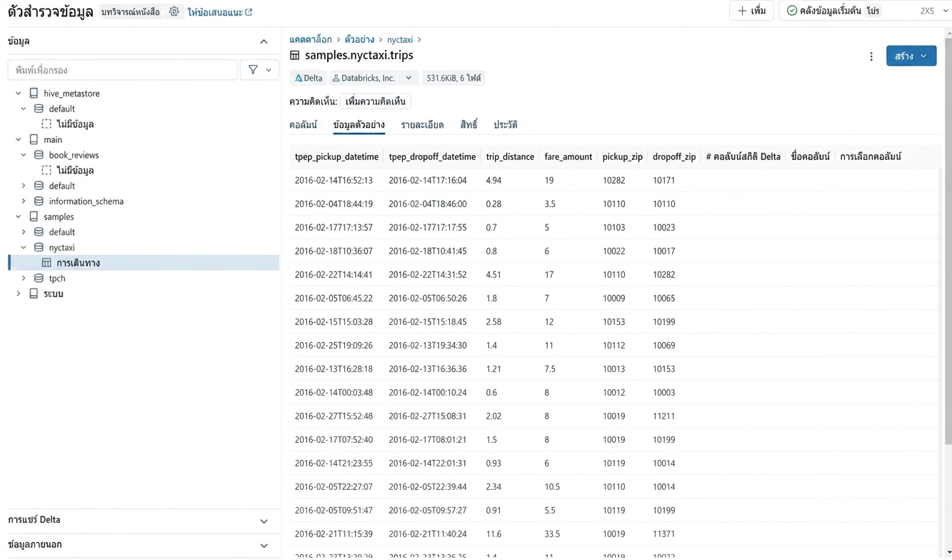952x560 pixels.
Task: Click cell 2016-02-14T16:52:13
Action: click(334, 181)
